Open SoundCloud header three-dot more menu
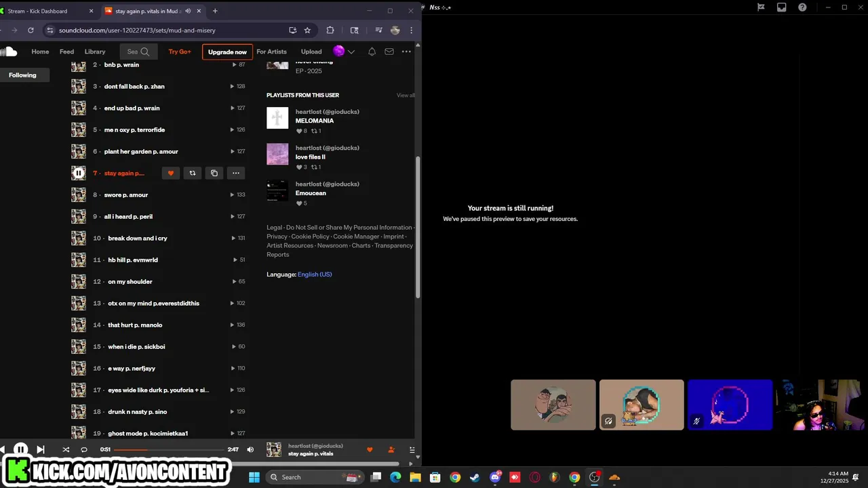This screenshot has height=488, width=868. (406, 52)
